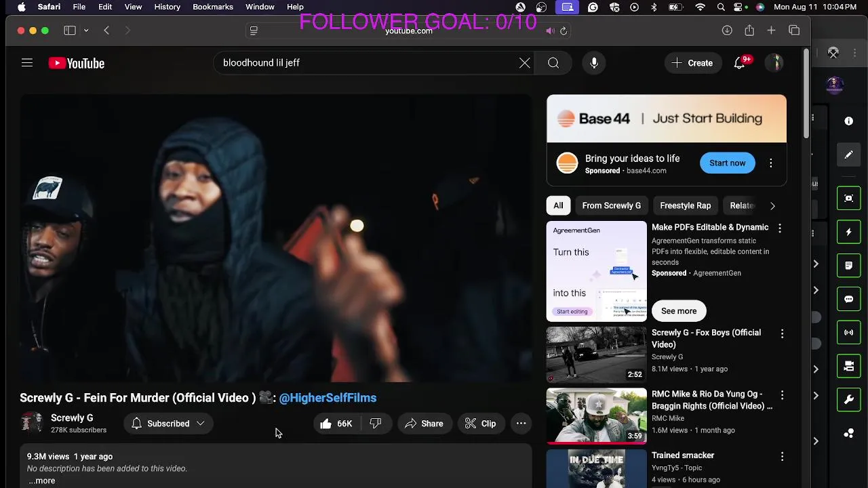This screenshot has width=868, height=488.
Task: Run the search with magnifier button
Action: 553,63
